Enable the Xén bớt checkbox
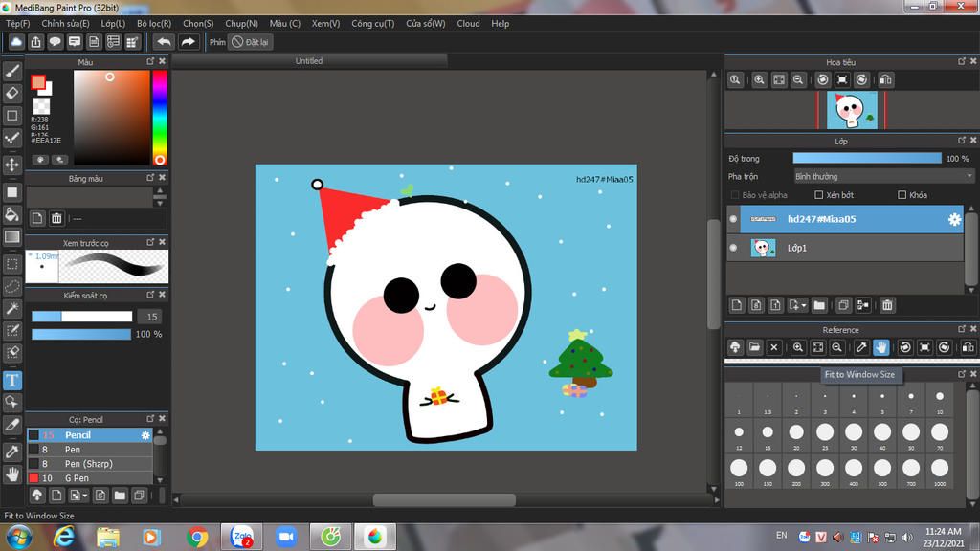This screenshot has width=980, height=551. coord(819,195)
